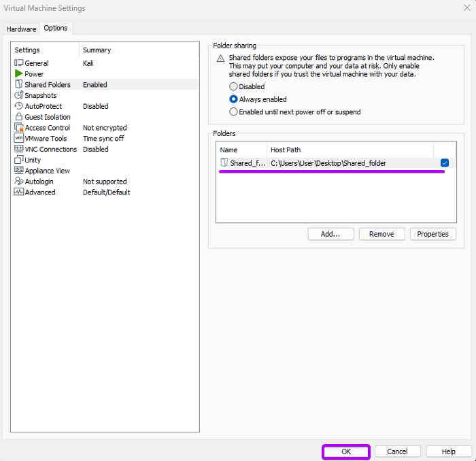Click the Unity windows icon
This screenshot has height=461, width=476.
tap(18, 160)
